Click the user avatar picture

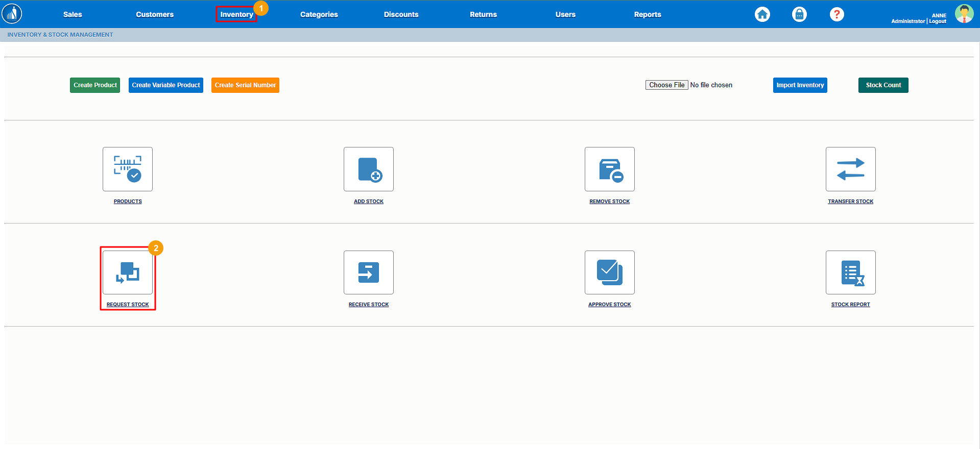point(964,14)
